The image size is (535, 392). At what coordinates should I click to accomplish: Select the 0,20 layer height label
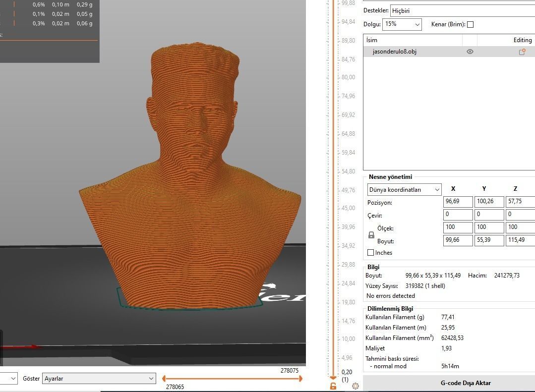[346, 372]
